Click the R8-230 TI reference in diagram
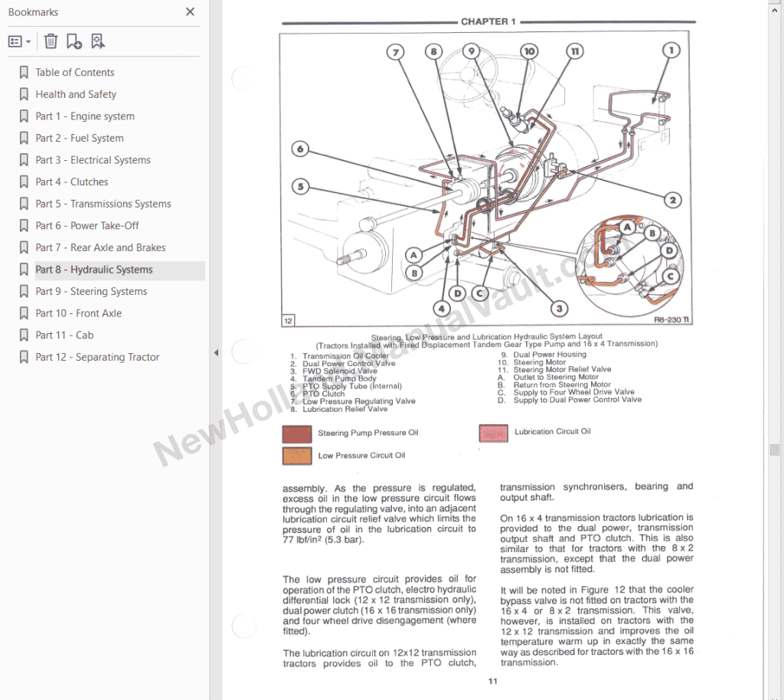The image size is (784, 700). pos(671,319)
